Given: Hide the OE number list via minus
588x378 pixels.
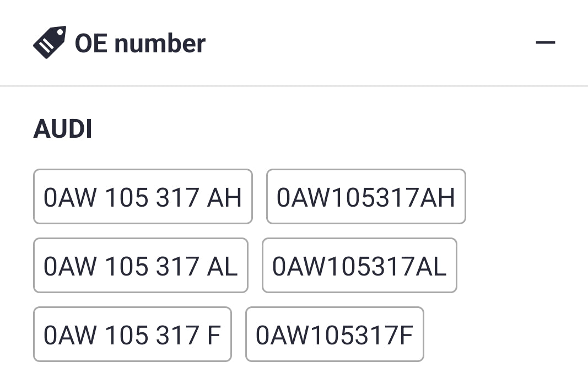Looking at the screenshot, I should [545, 42].
